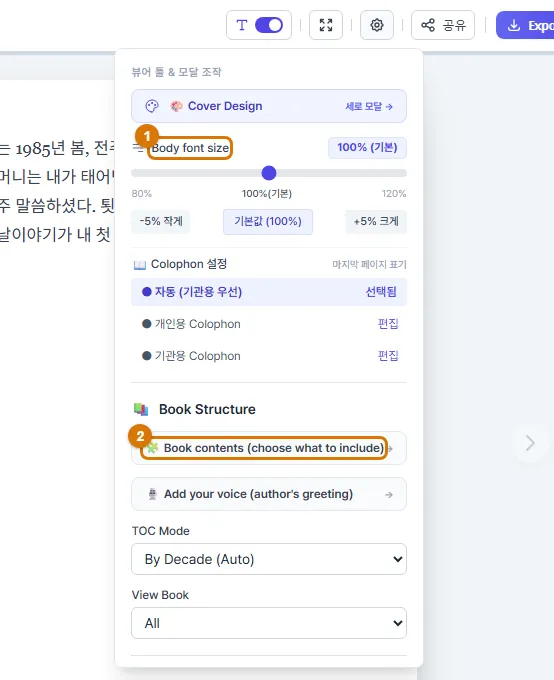Open Add your voice author's greeting

269,494
